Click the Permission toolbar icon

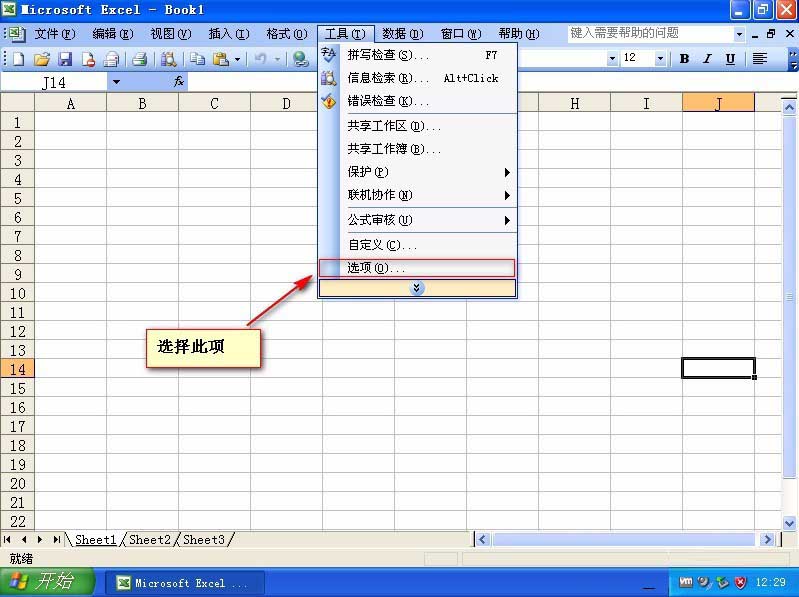click(88, 59)
